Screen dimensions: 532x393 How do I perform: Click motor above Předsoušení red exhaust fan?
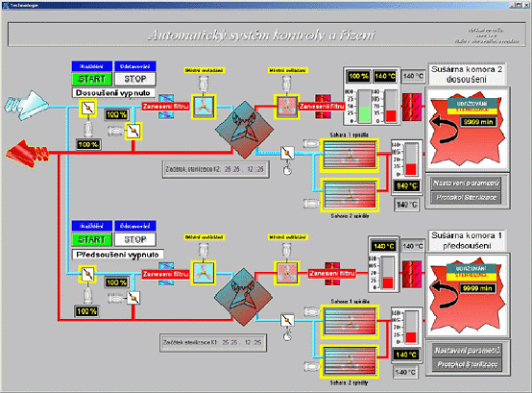pos(287,250)
